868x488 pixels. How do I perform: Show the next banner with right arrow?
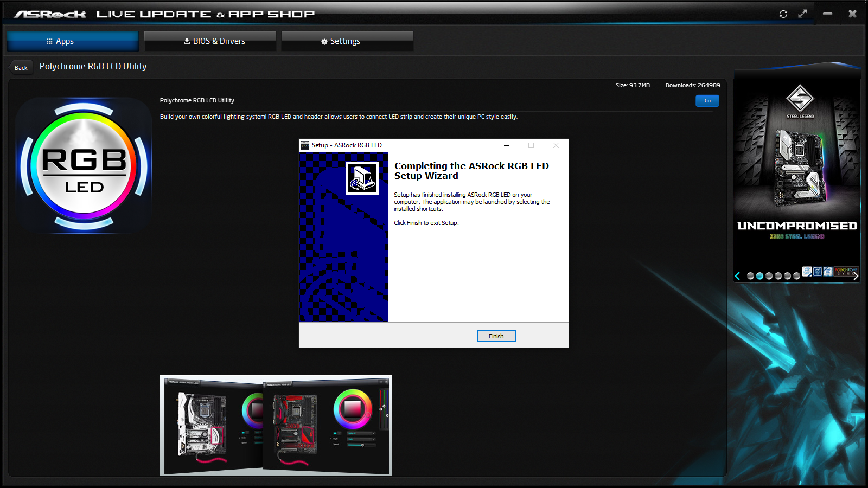856,276
